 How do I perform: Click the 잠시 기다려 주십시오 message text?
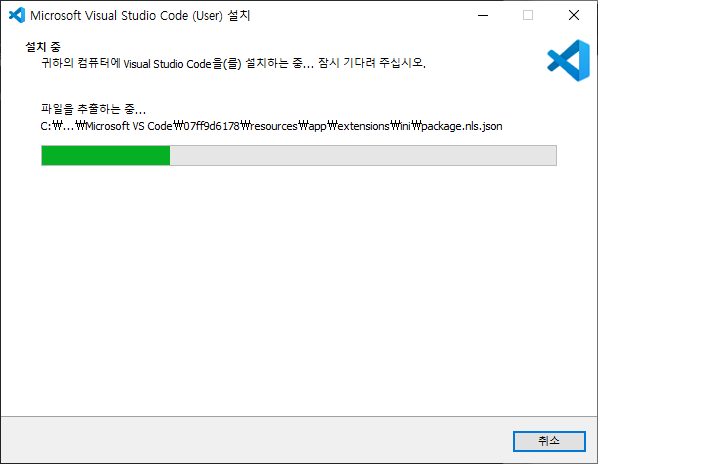click(372, 63)
